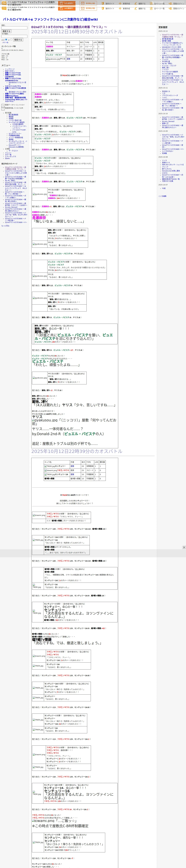Focus the タグ検索 input field
The image size is (186, 868).
(14, 36)
